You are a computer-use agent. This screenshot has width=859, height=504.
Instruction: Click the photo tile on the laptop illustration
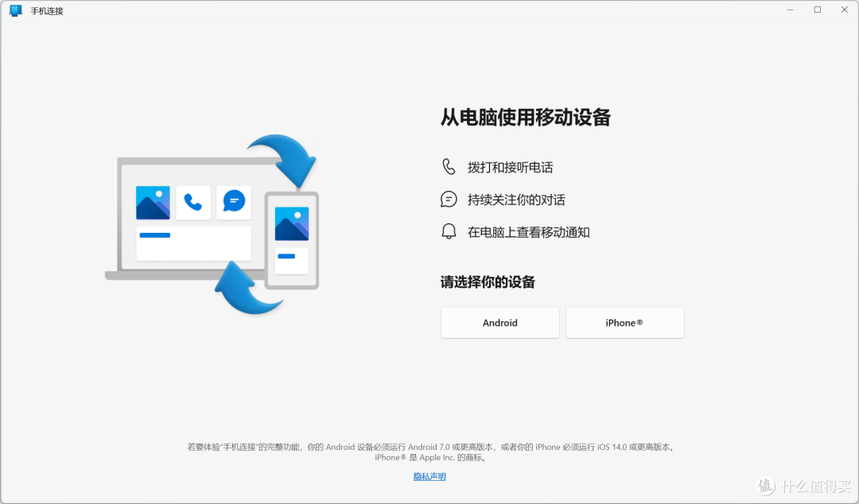[x=153, y=203]
